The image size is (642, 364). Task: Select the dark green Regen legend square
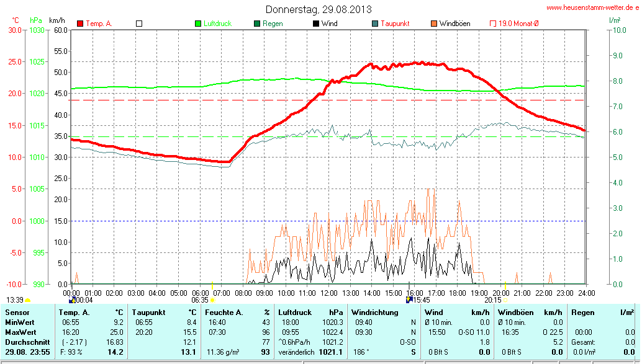[257, 24]
